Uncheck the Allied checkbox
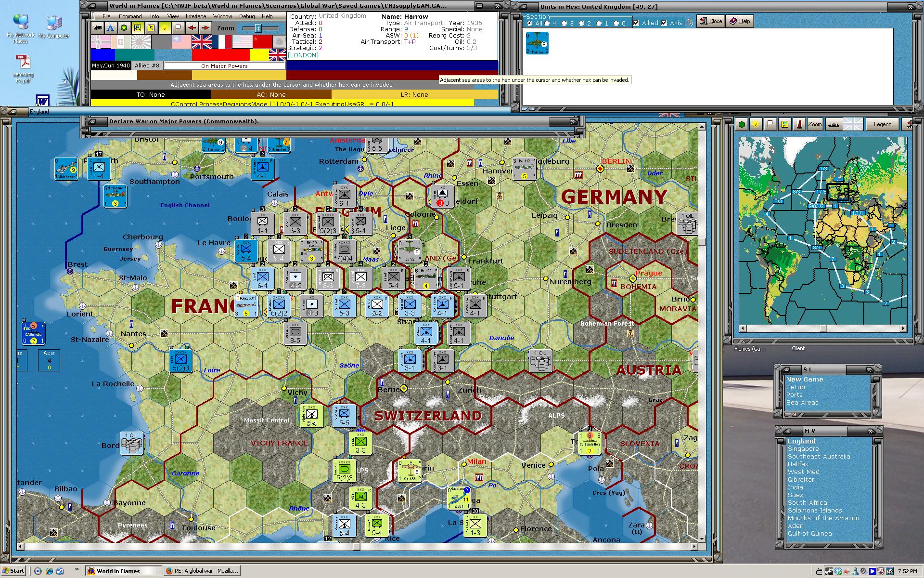The width and height of the screenshot is (924, 578). coord(637,23)
